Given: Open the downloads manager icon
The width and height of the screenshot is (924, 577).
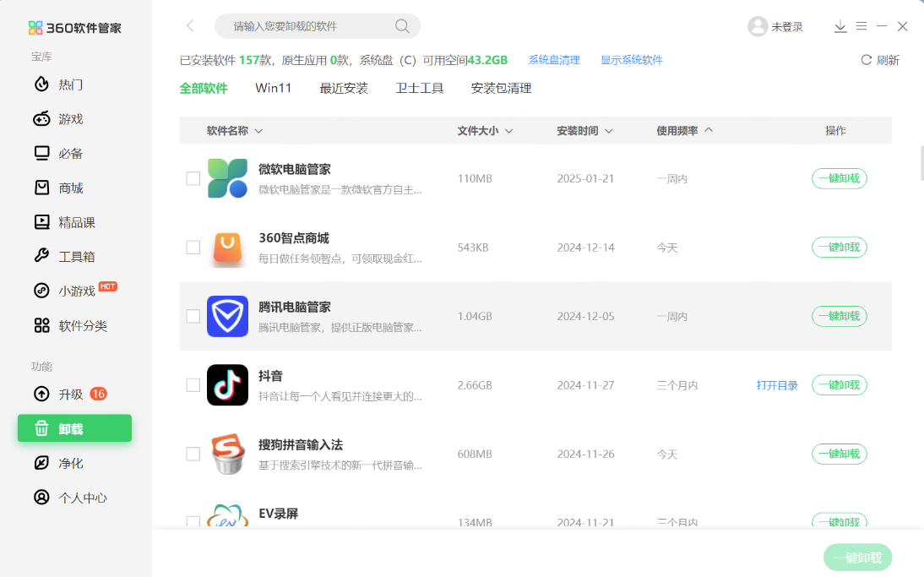Looking at the screenshot, I should [x=840, y=26].
